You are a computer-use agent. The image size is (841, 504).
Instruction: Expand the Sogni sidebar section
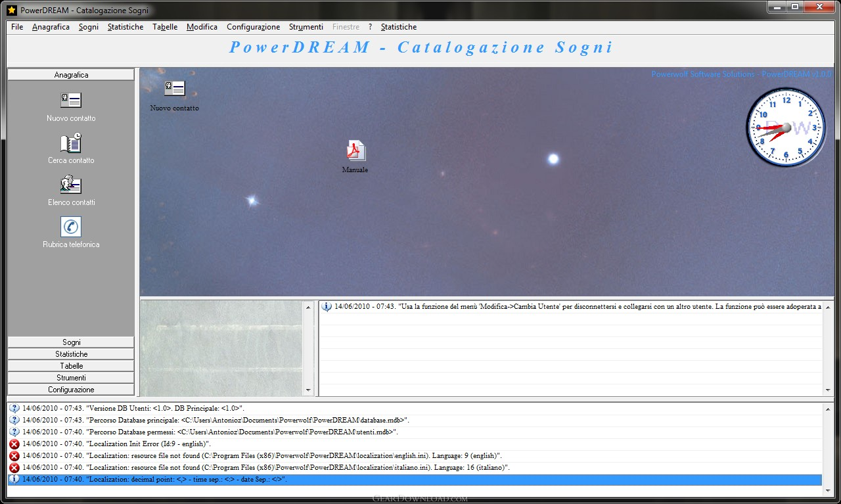[x=71, y=342]
